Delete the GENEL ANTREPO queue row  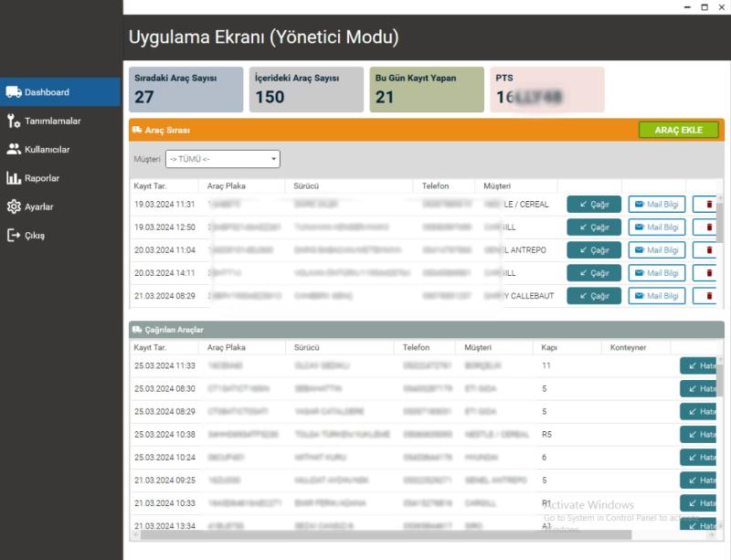(706, 249)
